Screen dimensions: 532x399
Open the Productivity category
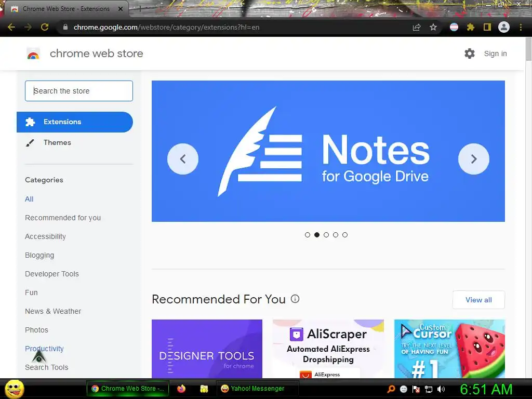pos(44,349)
